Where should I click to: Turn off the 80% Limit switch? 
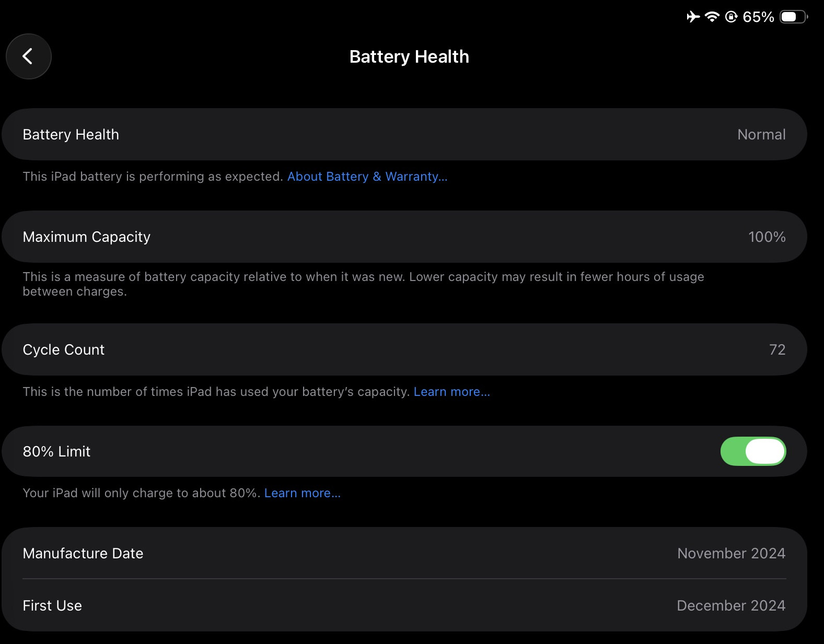click(x=753, y=451)
